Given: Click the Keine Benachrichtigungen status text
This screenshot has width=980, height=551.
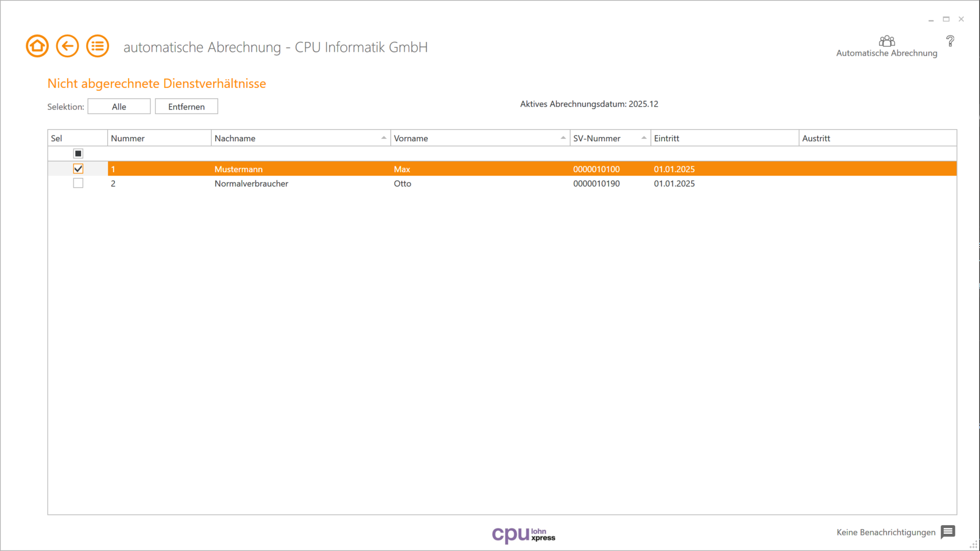Looking at the screenshot, I should tap(885, 532).
